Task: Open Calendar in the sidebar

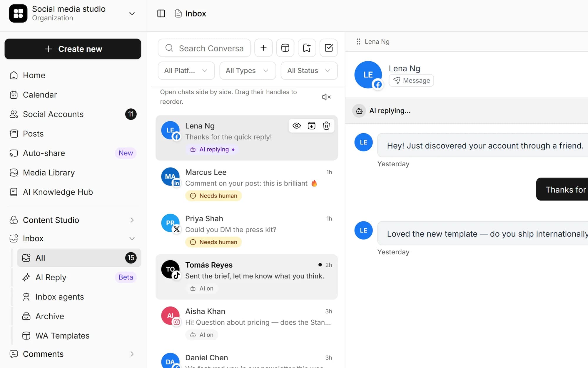Action: point(73,95)
